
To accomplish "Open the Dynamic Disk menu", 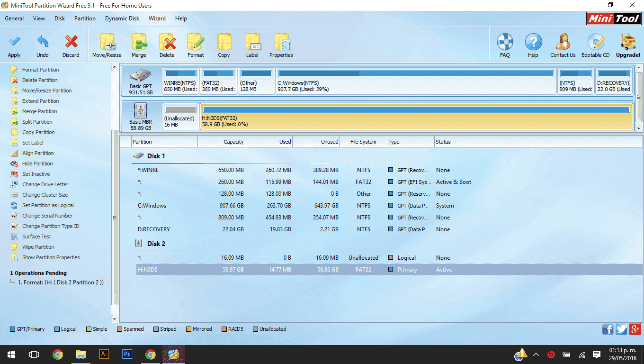I will (122, 18).
